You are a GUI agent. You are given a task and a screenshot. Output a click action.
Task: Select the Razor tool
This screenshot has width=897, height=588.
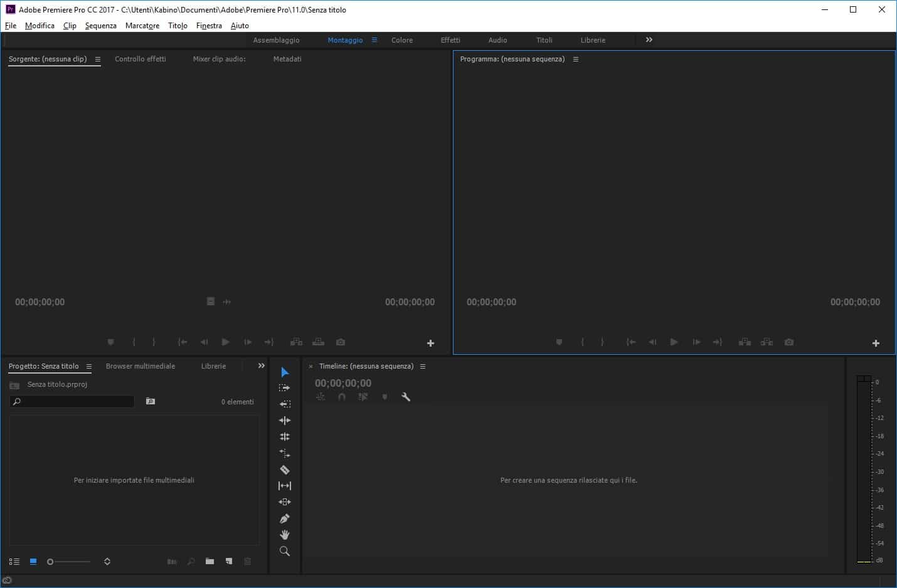(x=285, y=470)
